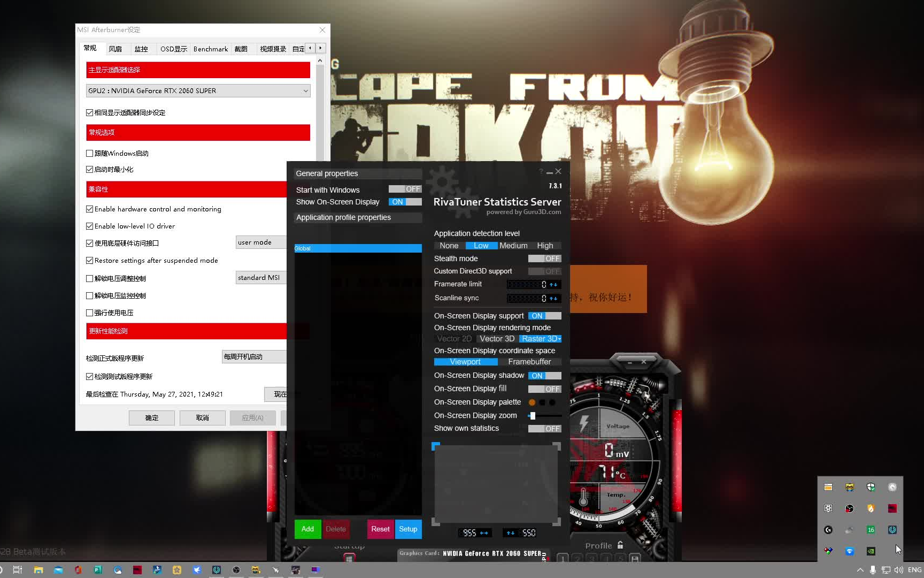Click Setup button in RivaTuner

point(408,529)
